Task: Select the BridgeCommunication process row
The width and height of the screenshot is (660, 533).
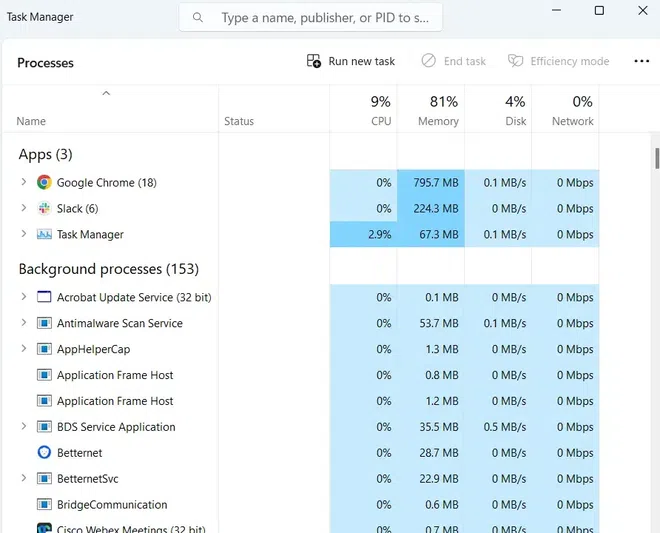Action: click(301, 504)
